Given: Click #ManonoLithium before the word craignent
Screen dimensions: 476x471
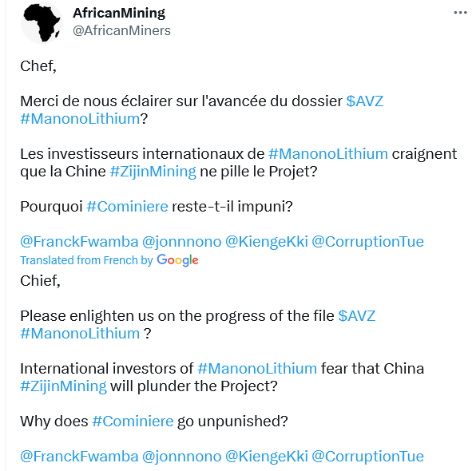Looking at the screenshot, I should (328, 154).
